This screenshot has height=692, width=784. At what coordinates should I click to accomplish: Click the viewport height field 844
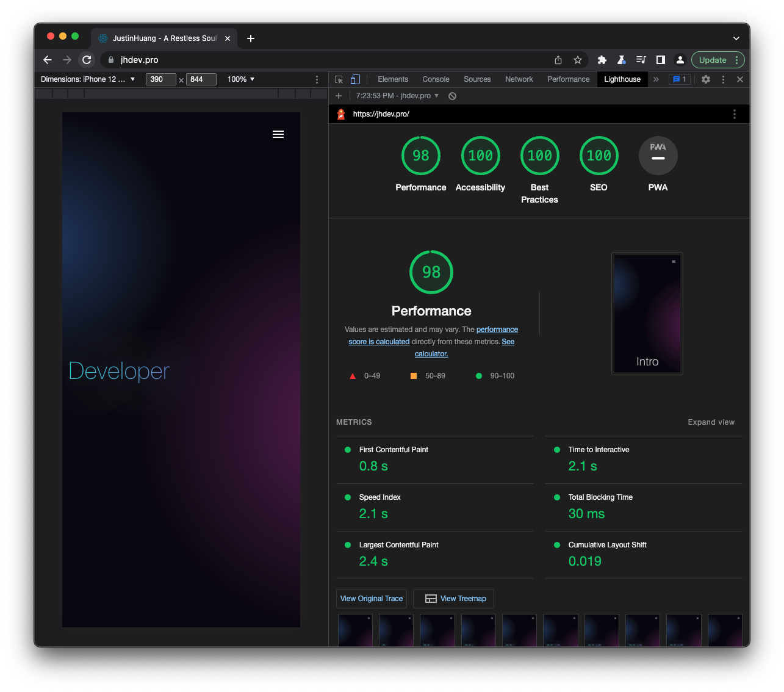click(201, 79)
